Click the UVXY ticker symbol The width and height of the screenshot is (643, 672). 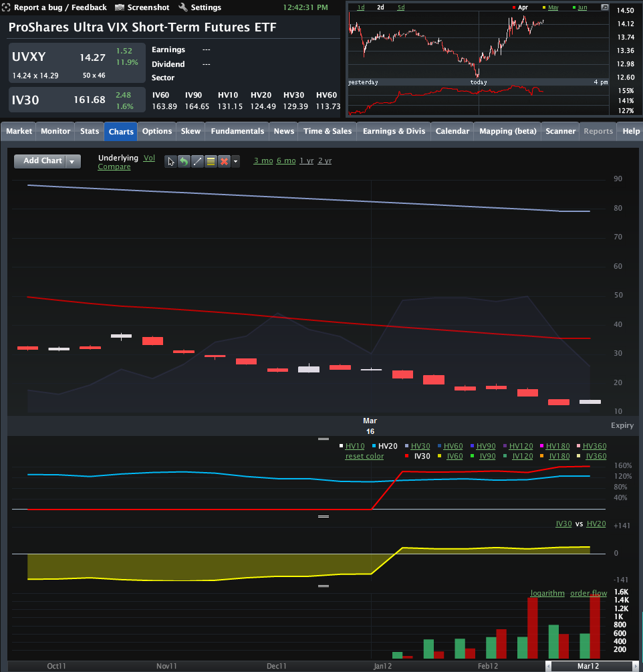coord(29,57)
